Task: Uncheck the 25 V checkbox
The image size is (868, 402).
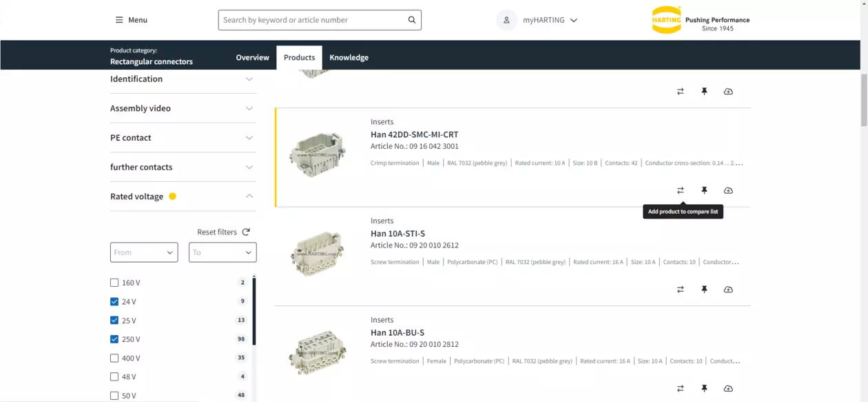Action: [x=114, y=320]
